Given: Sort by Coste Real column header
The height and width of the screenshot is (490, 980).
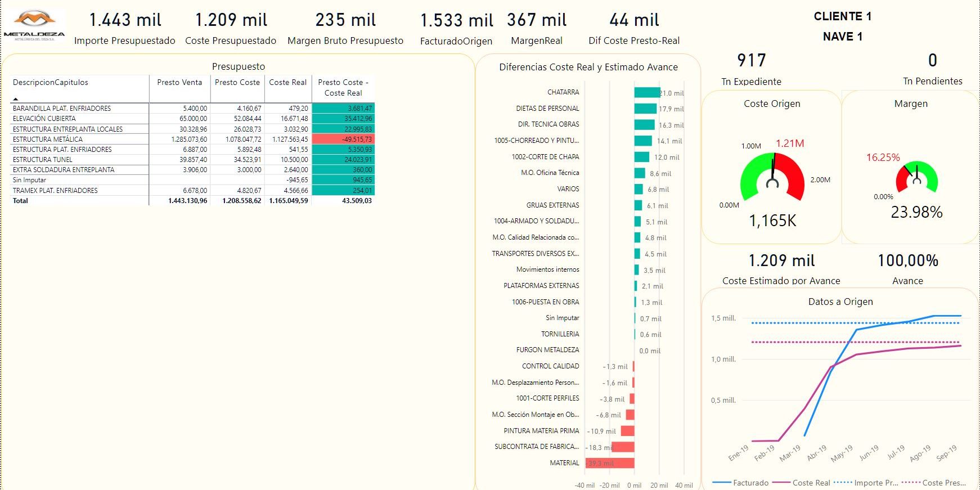Looking at the screenshot, I should (287, 82).
